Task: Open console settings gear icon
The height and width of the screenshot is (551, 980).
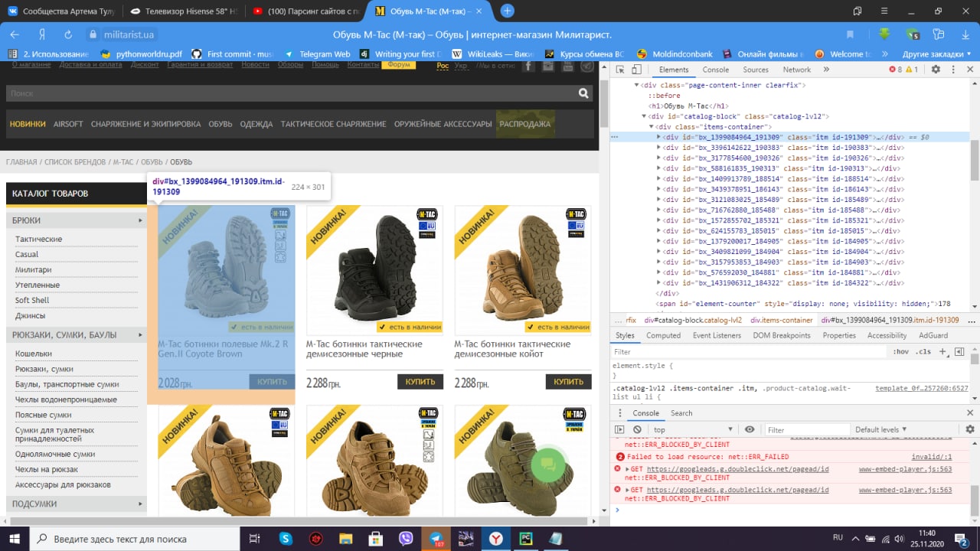Action: point(969,430)
